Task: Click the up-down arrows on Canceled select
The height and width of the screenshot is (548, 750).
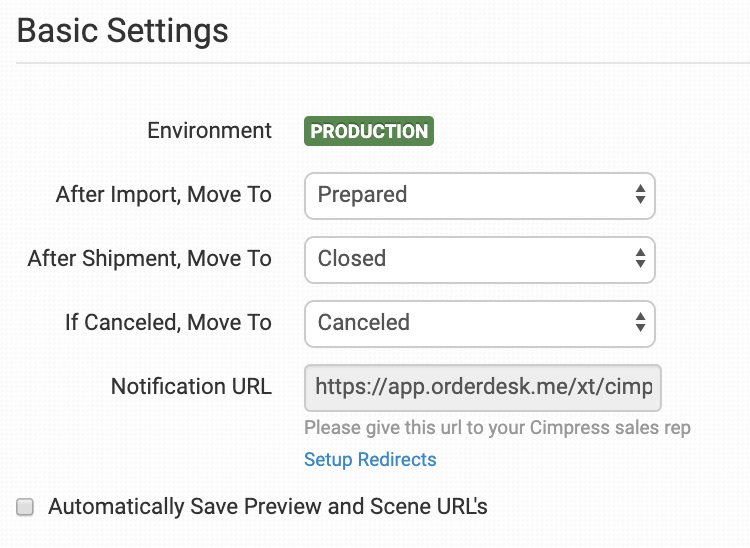Action: pyautogui.click(x=640, y=323)
